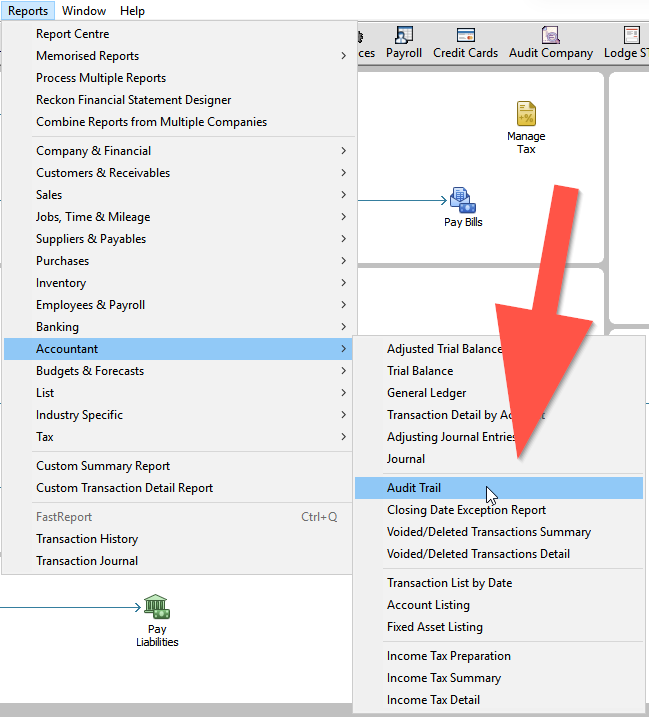Screen dimensions: 649x717
Task: Expand the Purchases submenu
Action: pos(178,261)
